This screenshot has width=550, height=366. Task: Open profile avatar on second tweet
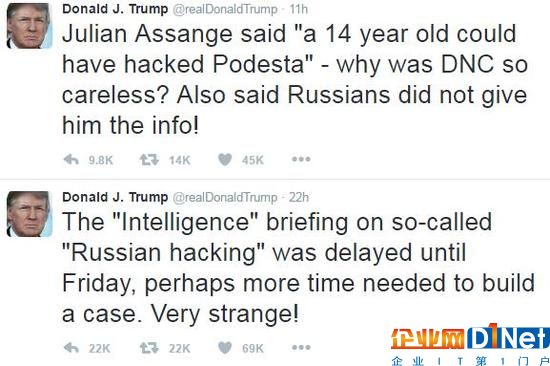point(29,214)
